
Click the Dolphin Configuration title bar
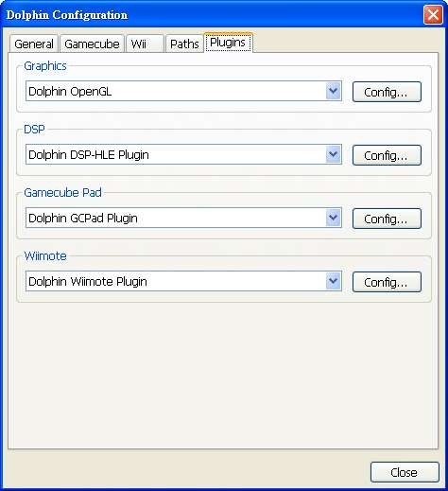point(211,14)
